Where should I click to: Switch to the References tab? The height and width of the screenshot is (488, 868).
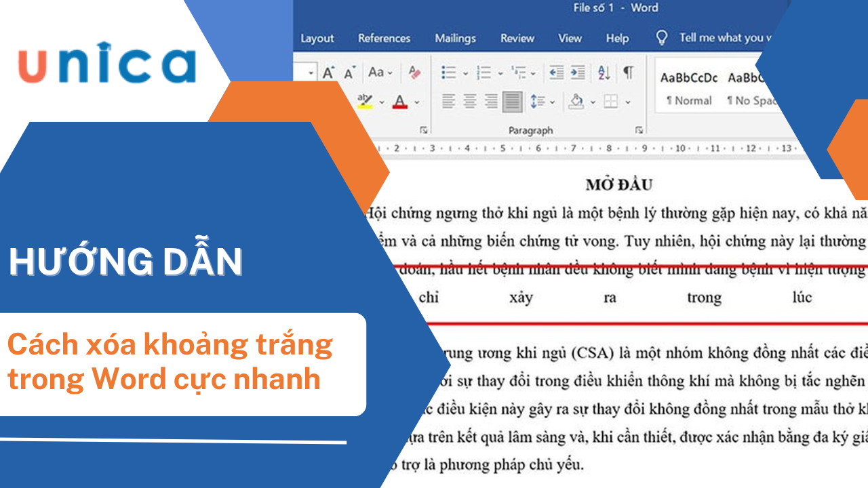click(384, 38)
